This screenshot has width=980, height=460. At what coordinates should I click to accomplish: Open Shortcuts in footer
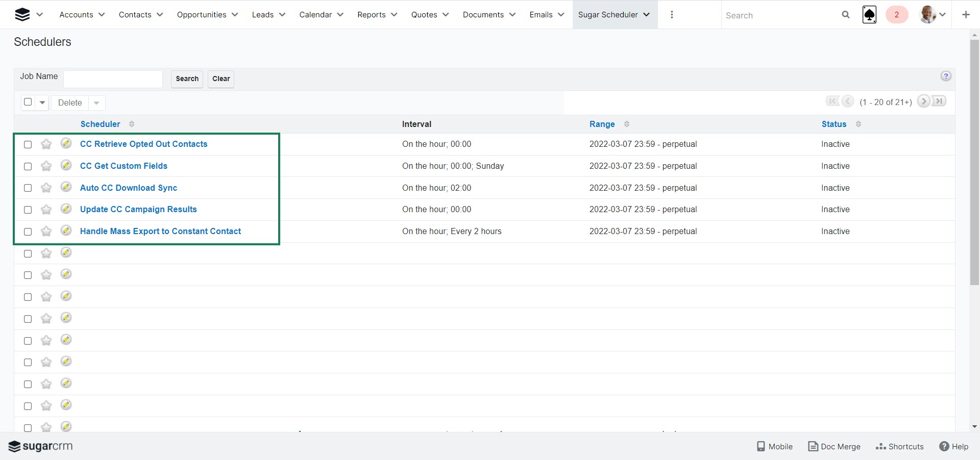click(x=899, y=446)
